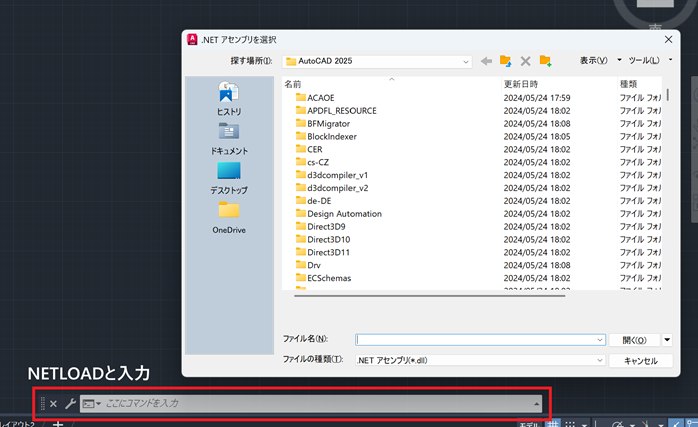698x427 pixels.
Task: Jump to Desktop shortcut (デスクトップ)
Action: click(229, 178)
